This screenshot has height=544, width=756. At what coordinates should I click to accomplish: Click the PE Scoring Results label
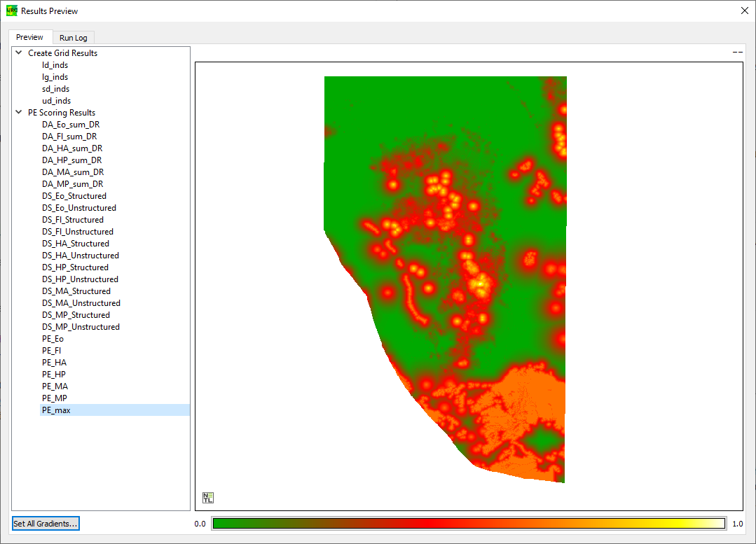pyautogui.click(x=62, y=112)
